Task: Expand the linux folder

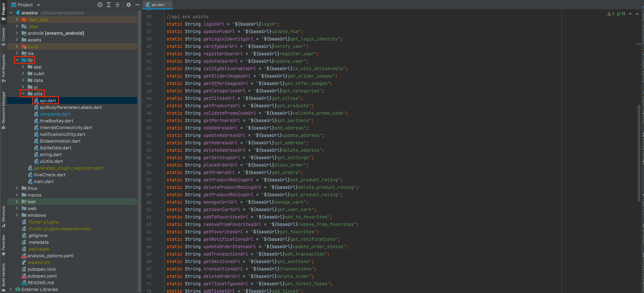Action: tap(17, 188)
